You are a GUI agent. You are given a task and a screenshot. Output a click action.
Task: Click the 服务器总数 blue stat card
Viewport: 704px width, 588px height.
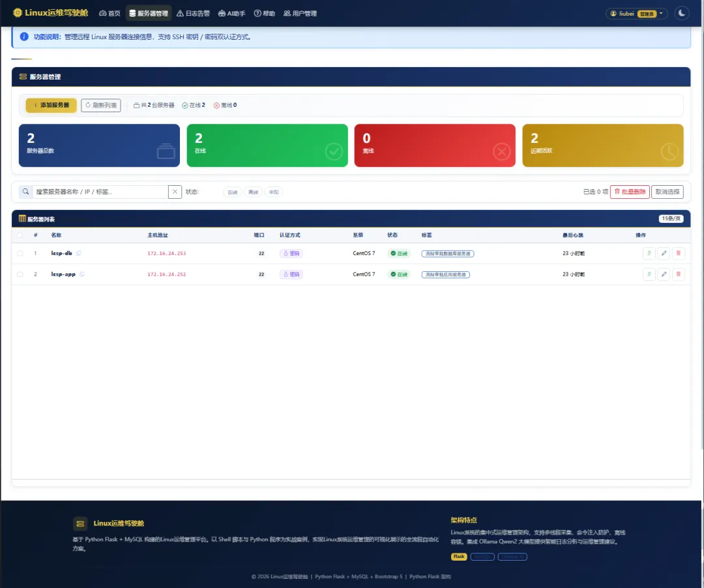tap(99, 145)
